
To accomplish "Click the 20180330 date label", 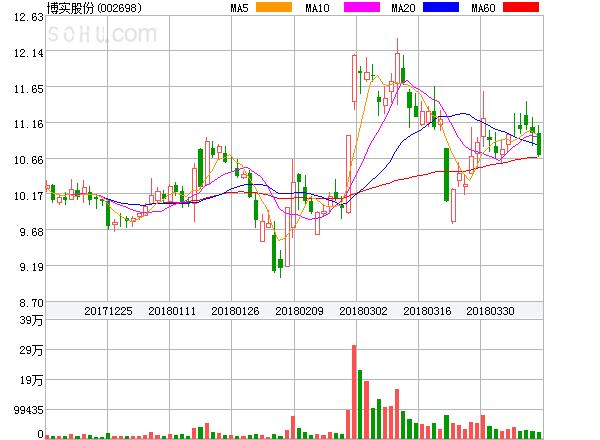I will [490, 311].
